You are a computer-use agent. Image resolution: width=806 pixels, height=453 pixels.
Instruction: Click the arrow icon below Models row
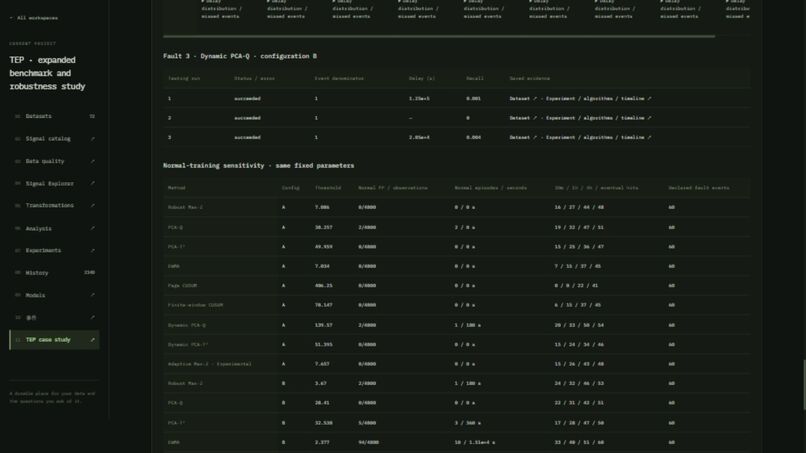tap(93, 318)
